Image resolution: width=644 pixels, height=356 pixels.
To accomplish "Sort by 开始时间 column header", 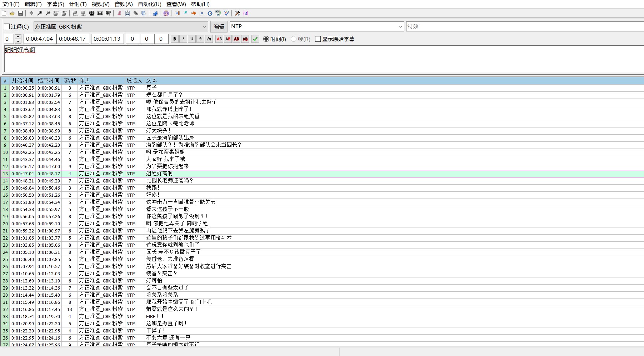I will pyautogui.click(x=23, y=81).
